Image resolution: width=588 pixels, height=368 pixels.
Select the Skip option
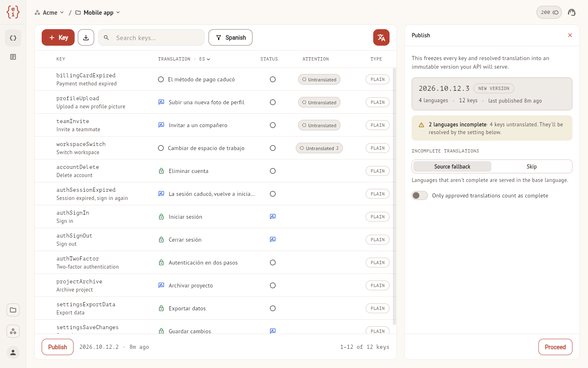pos(532,166)
